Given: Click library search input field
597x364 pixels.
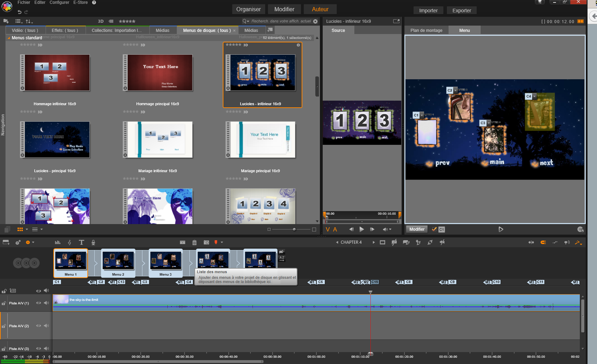Looking at the screenshot, I should 281,21.
